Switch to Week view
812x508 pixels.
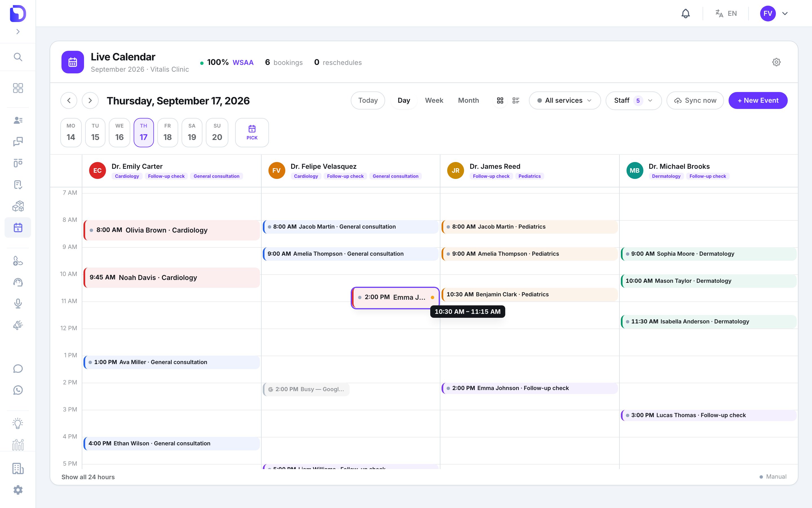point(434,100)
